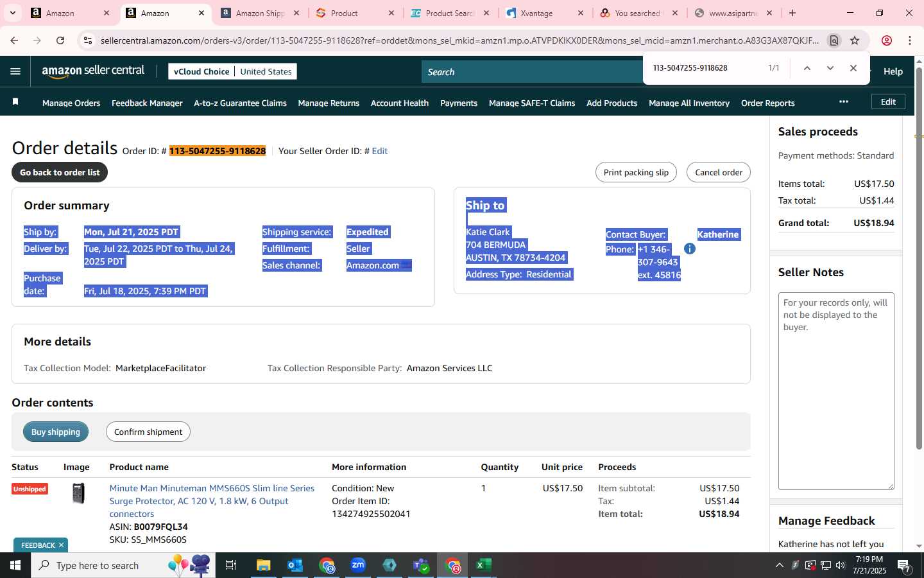Open Manage Returns
Image resolution: width=924 pixels, height=578 pixels.
(329, 103)
